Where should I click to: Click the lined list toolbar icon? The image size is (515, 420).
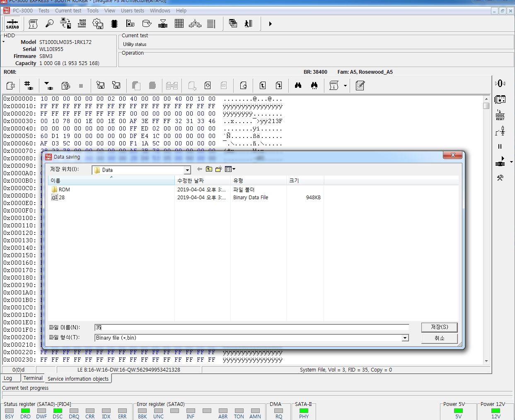tap(211, 24)
